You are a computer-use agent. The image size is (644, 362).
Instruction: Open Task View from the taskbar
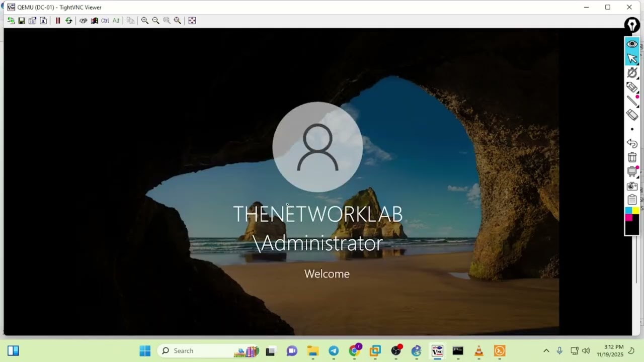270,351
